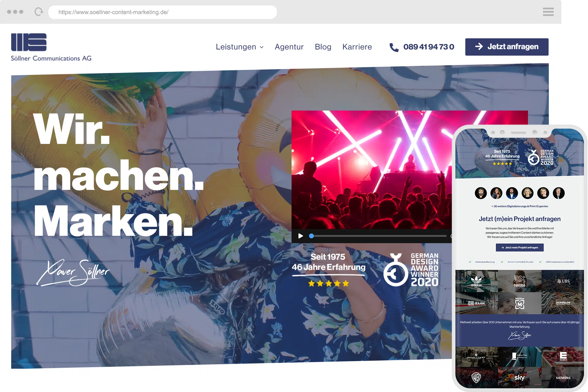Click the five-star rating under 46 Jahre Erfahrung
This screenshot has height=392, width=588.
pyautogui.click(x=328, y=283)
